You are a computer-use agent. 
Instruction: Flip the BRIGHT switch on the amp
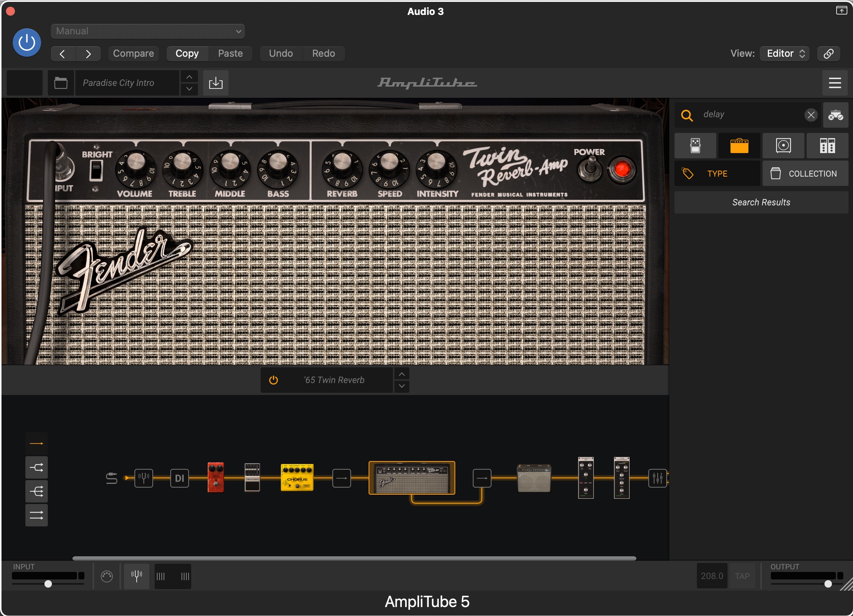coord(96,170)
